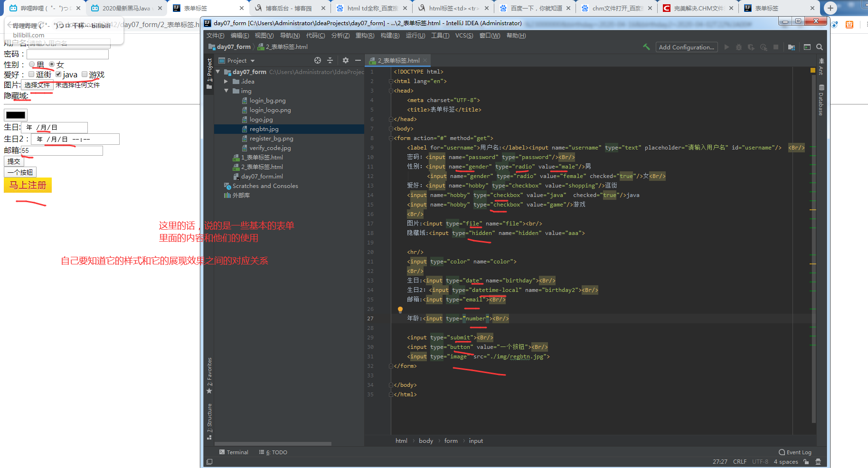868x468 pixels.
Task: Fold the body tag in gutter
Action: 391,129
